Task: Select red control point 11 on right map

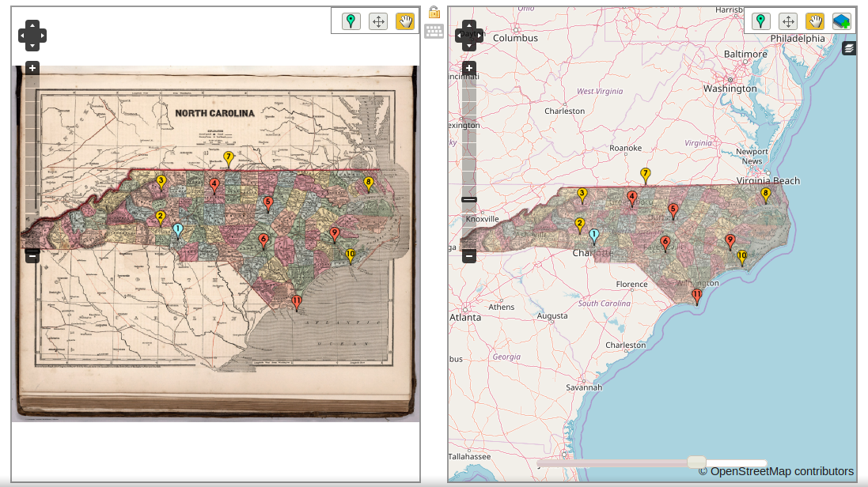Action: (x=697, y=296)
